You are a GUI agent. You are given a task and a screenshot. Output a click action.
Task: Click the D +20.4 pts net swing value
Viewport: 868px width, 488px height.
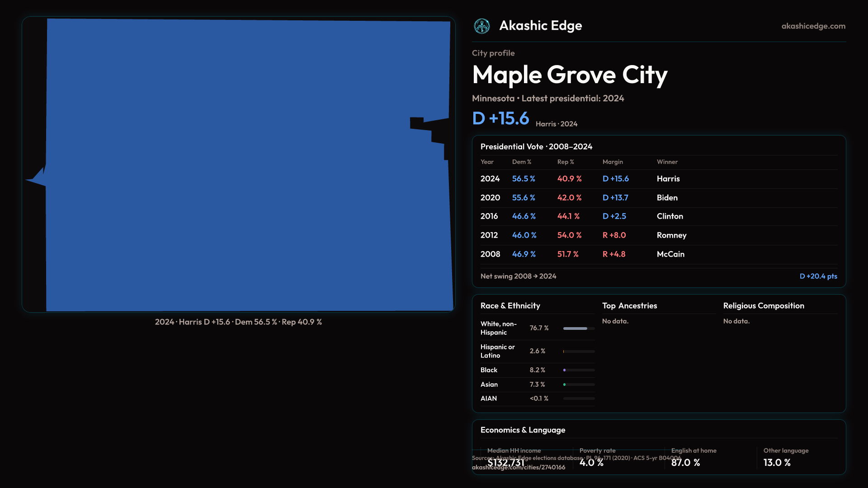point(818,276)
